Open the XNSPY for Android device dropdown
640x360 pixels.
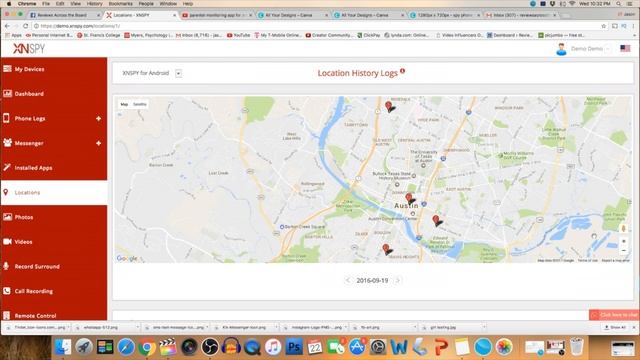pos(178,73)
